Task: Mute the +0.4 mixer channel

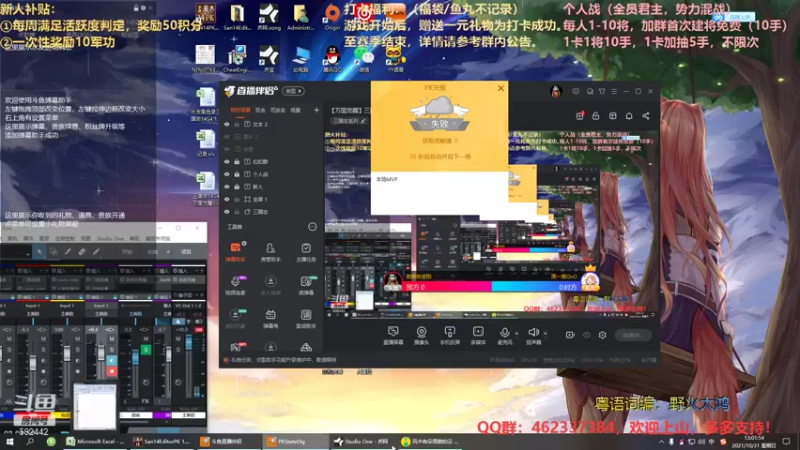Action: tap(111, 338)
